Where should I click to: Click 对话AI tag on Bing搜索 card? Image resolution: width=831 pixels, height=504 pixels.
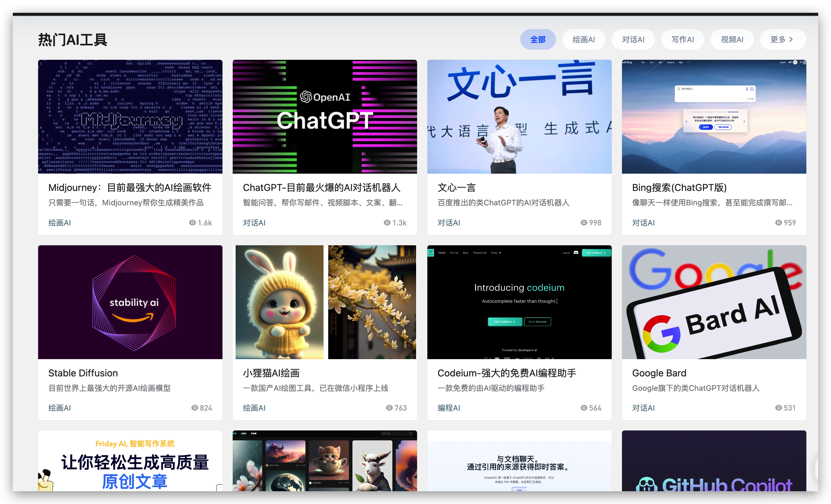coord(643,223)
